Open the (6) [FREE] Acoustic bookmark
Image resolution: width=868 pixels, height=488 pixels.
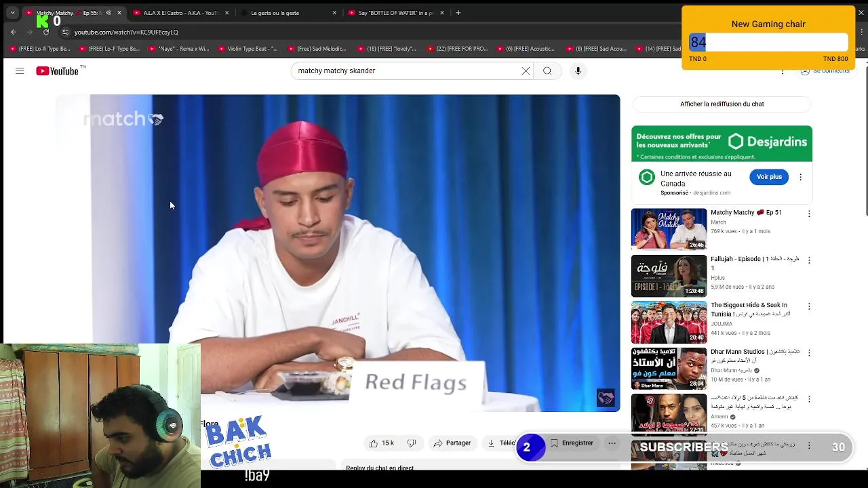[526, 49]
